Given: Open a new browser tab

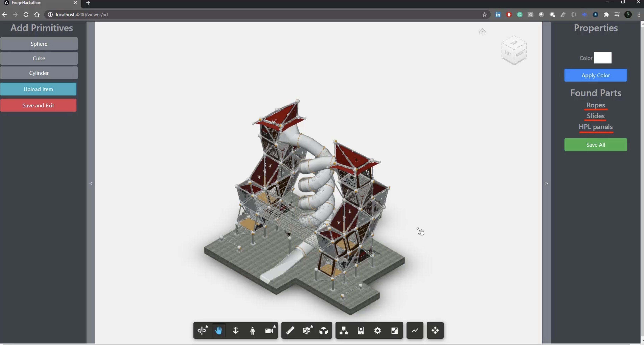Looking at the screenshot, I should [x=88, y=3].
